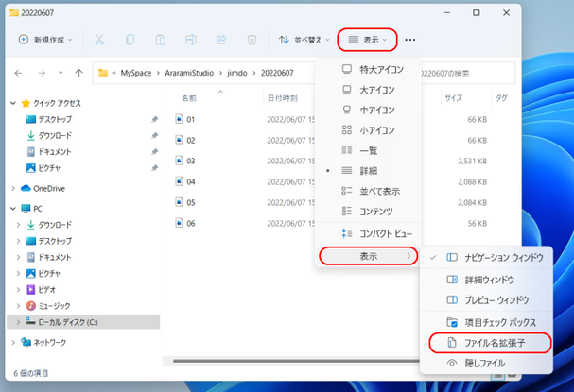This screenshot has width=574, height=392.
Task: Expand the OneDrive tree node
Action: [13, 188]
